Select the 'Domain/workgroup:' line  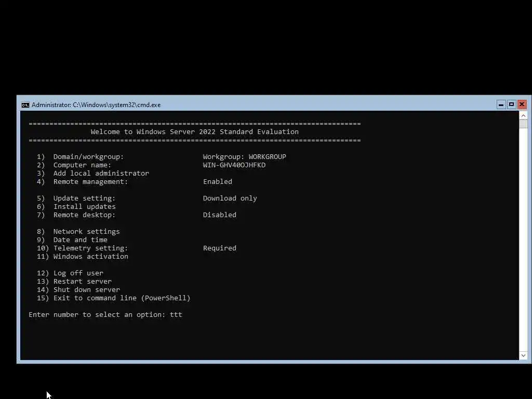(88, 157)
